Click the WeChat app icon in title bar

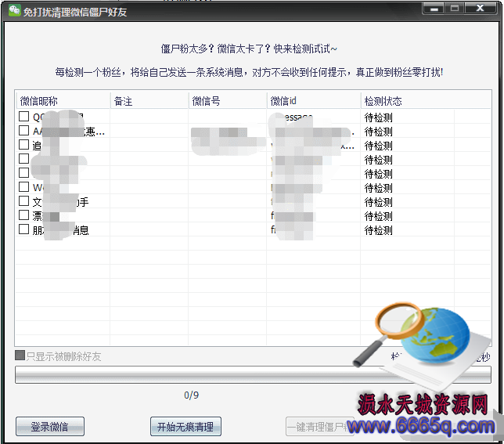[14, 10]
